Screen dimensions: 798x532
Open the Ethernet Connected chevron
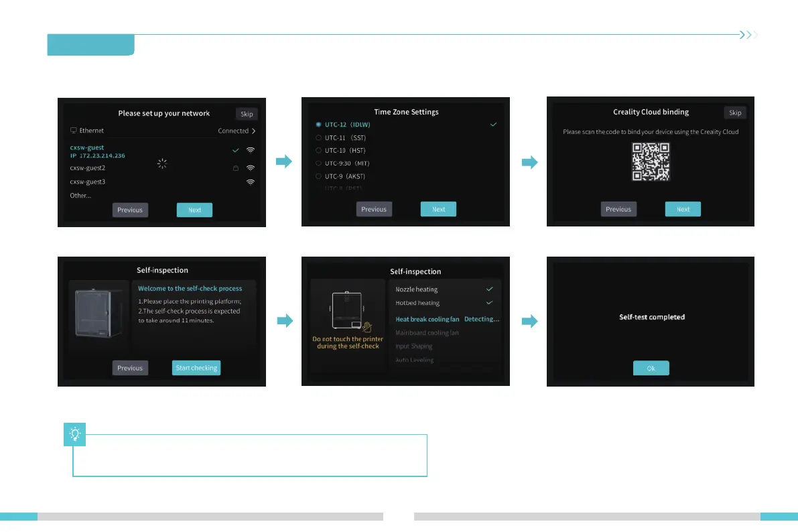[253, 131]
